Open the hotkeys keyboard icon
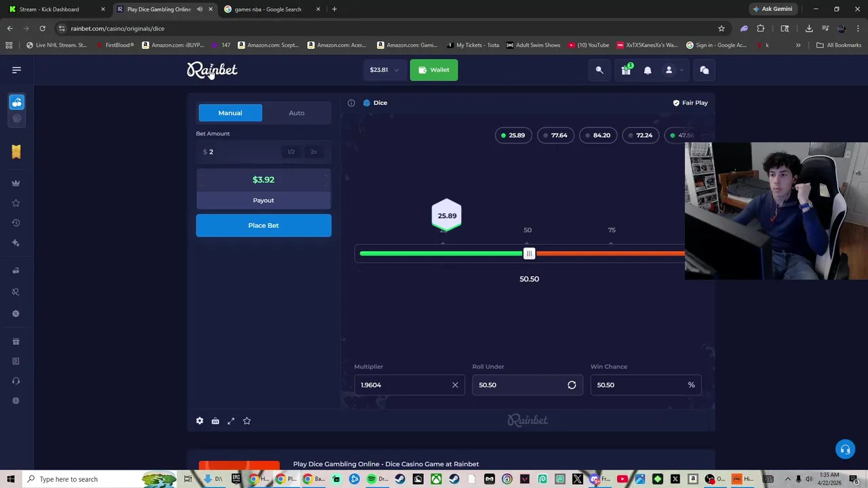868x488 pixels. [x=215, y=421]
